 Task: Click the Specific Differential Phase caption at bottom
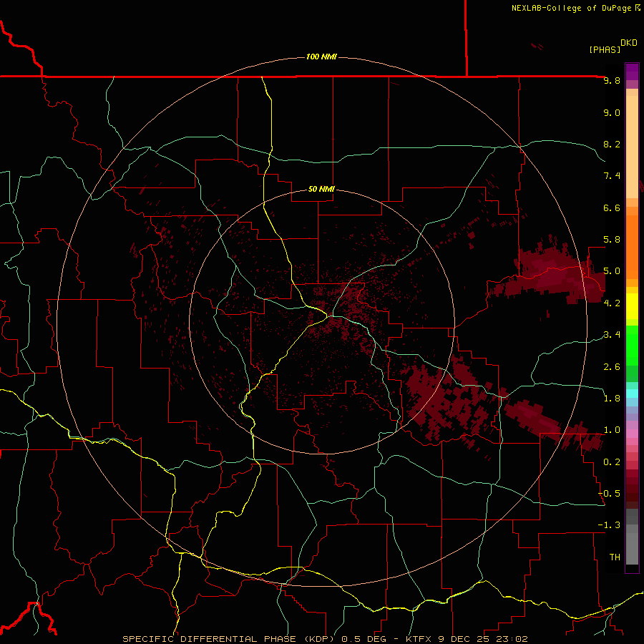325,639
